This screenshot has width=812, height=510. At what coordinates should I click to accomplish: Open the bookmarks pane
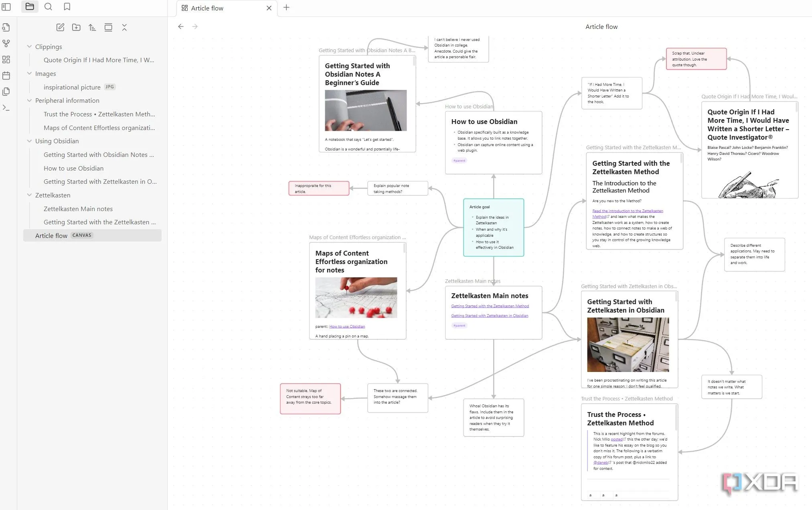click(x=67, y=7)
